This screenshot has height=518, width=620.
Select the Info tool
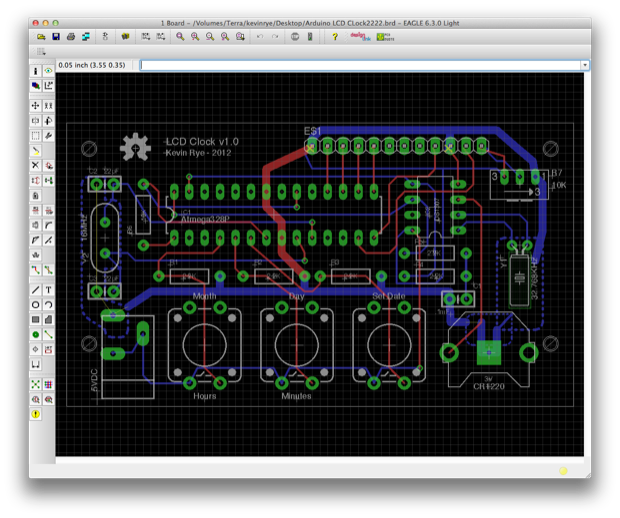36,71
